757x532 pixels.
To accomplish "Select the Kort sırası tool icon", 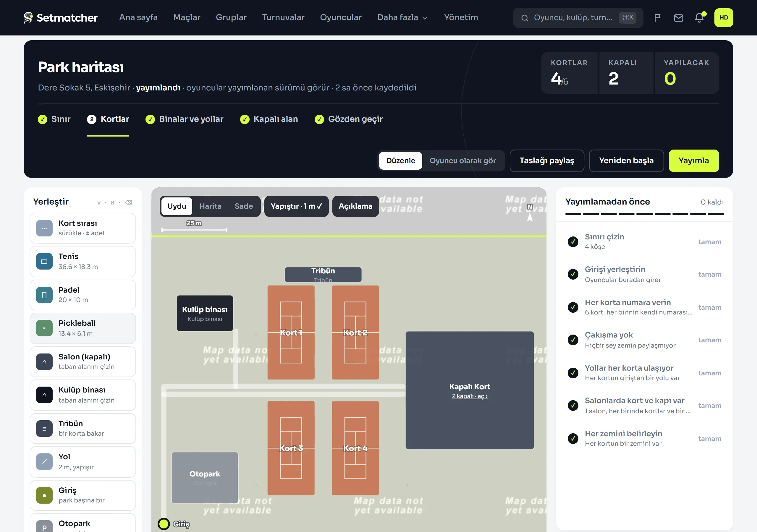I will tap(44, 228).
